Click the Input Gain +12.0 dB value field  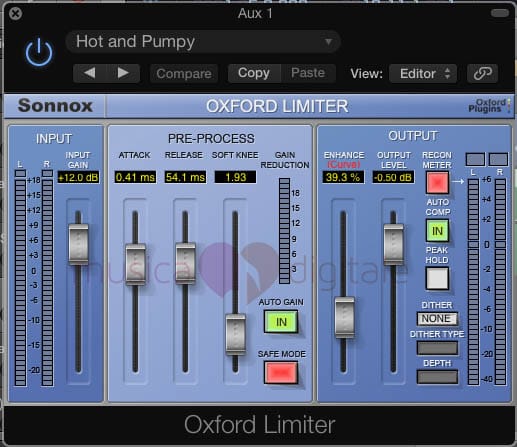click(x=78, y=177)
